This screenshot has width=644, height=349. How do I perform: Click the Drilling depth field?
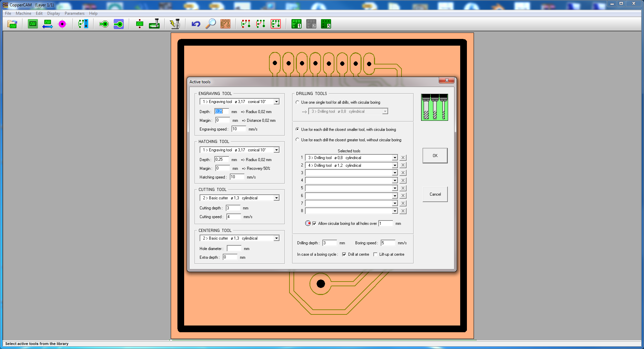[x=330, y=243]
